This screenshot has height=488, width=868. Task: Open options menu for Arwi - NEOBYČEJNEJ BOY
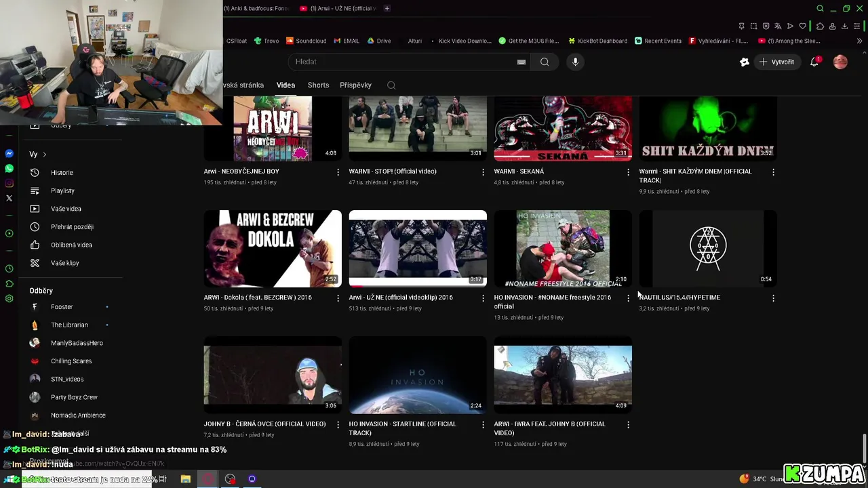[x=338, y=172]
